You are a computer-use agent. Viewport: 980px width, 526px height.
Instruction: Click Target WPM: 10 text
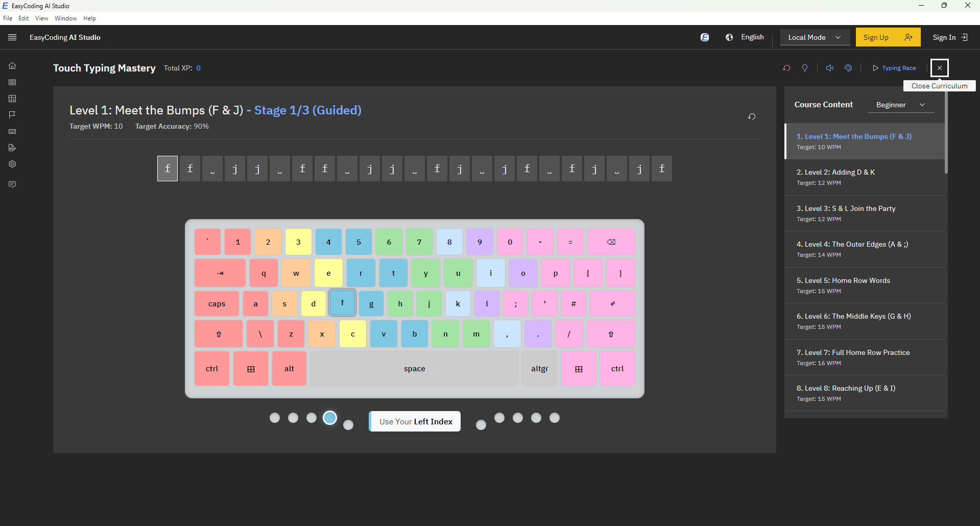(96, 126)
